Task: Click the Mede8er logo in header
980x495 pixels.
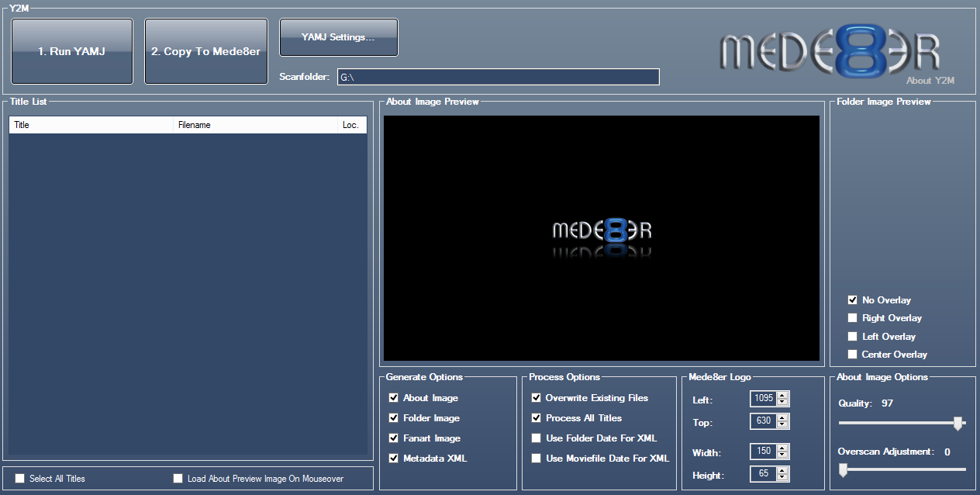Action: click(830, 53)
